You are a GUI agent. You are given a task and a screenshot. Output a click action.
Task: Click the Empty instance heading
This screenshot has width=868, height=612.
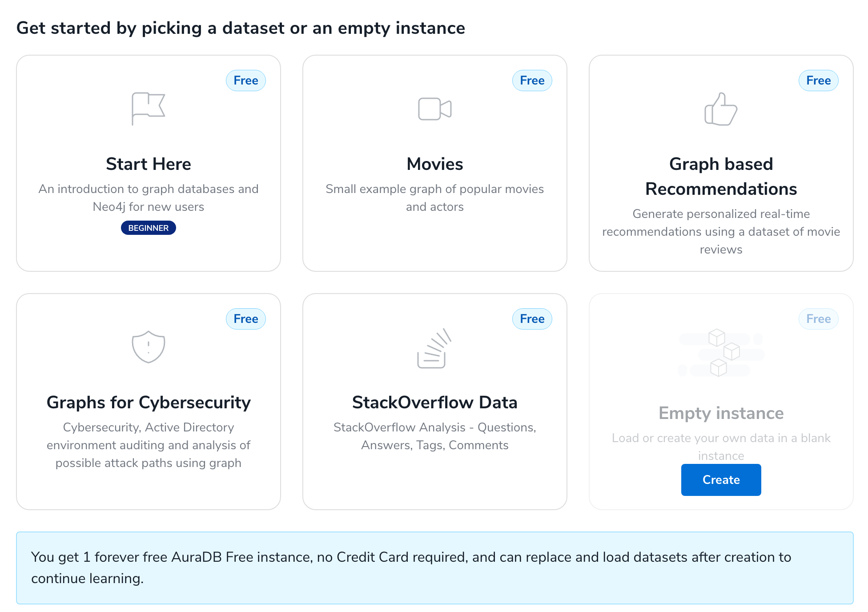click(721, 413)
